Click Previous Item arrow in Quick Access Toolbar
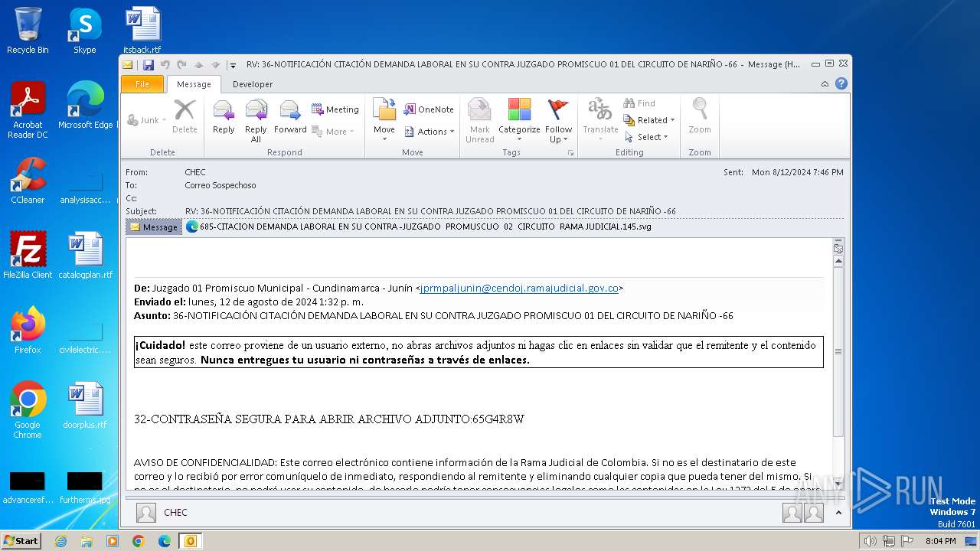Viewport: 980px width, 551px height. (x=198, y=65)
